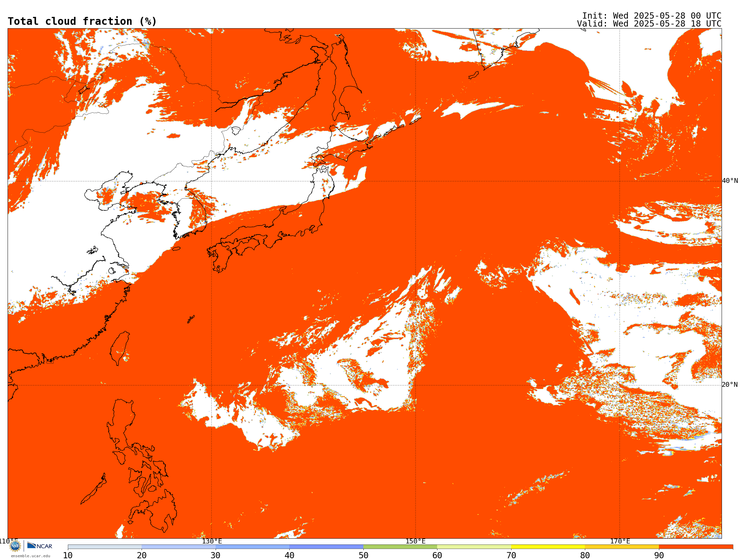Click the colorbar tick label 20
The image size is (744, 560).
point(142,556)
